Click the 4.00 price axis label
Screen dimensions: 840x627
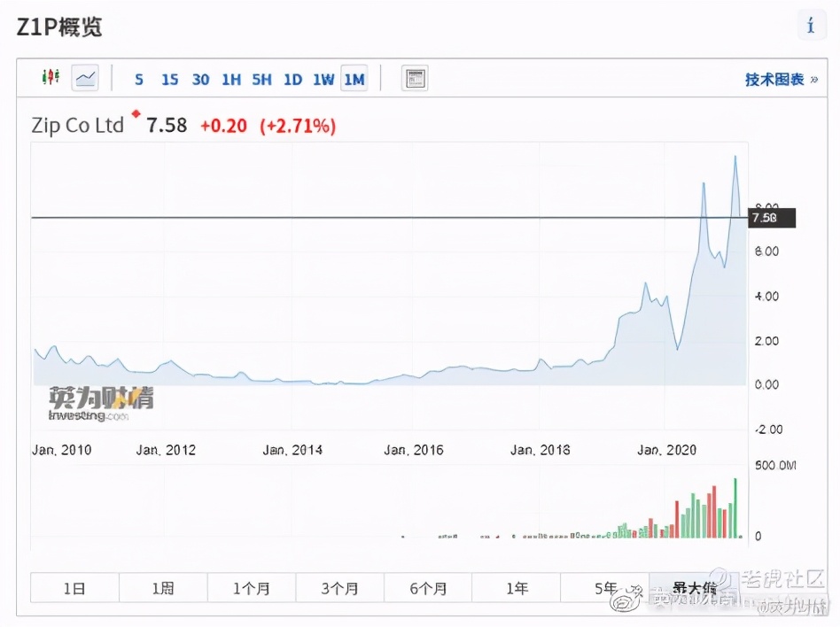click(766, 296)
